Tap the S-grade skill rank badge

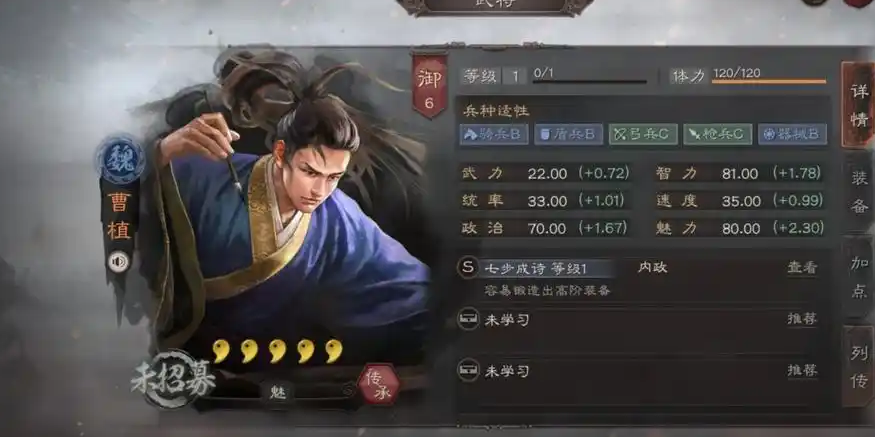pos(468,267)
